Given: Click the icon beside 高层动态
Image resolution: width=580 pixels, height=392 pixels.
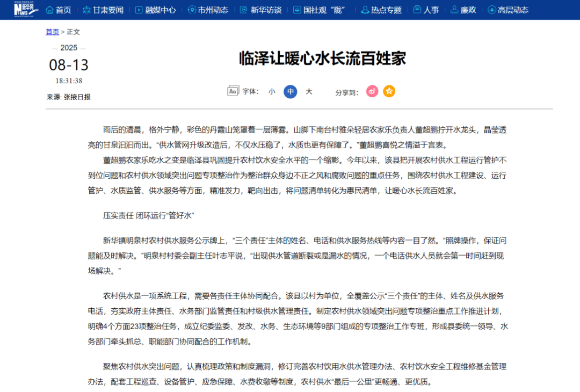Looking at the screenshot, I should pyautogui.click(x=491, y=10).
